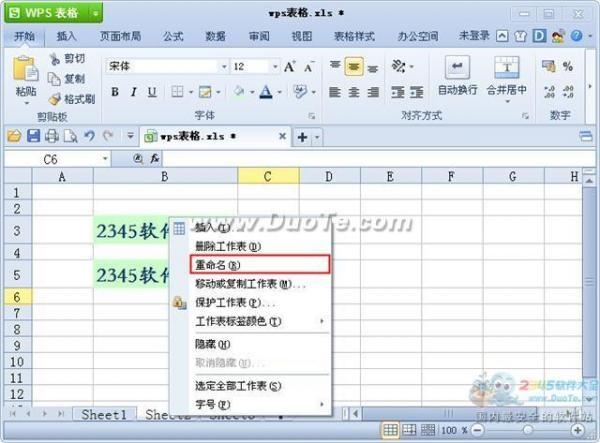
Task: Click the 未登录 login link
Action: pyautogui.click(x=474, y=36)
